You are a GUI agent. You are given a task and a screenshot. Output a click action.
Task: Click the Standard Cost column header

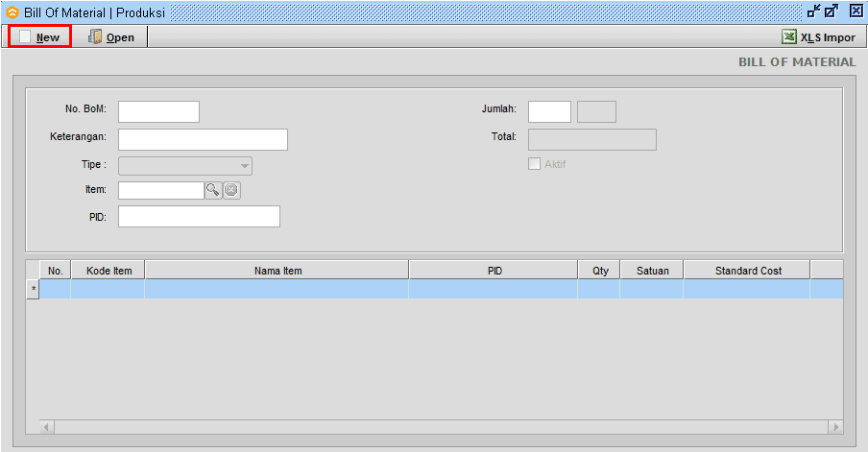(x=747, y=271)
